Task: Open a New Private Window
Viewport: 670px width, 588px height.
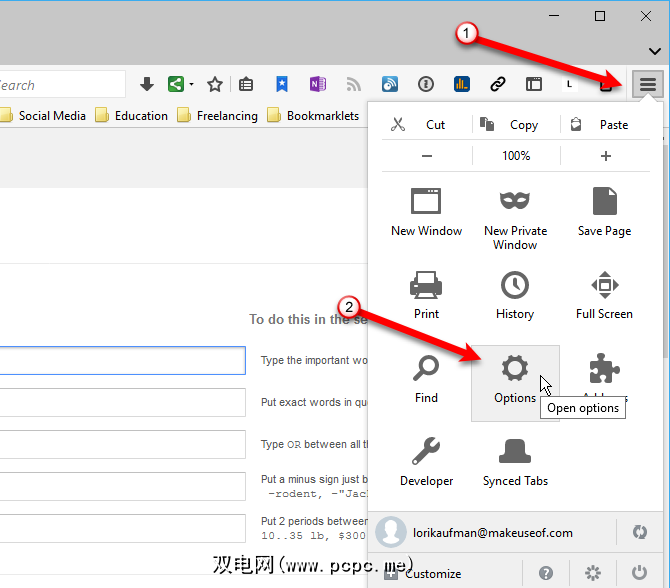Action: click(515, 218)
